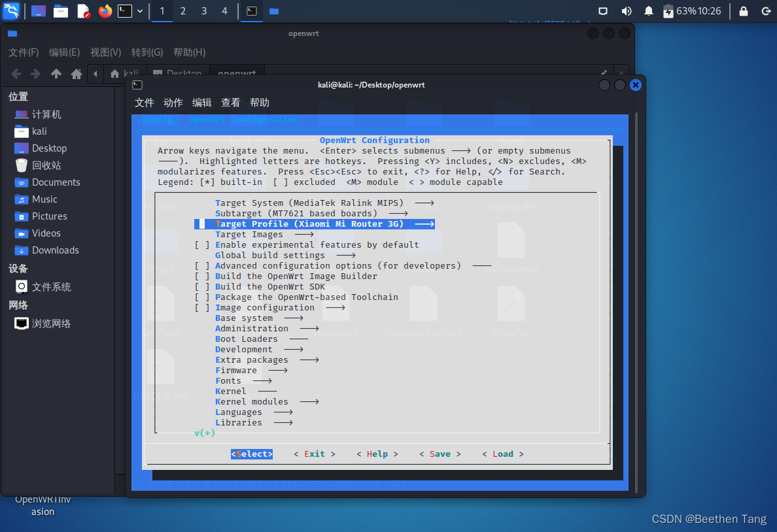Lock the screen using padlock icon
This screenshot has height=532, width=777.
pos(743,11)
